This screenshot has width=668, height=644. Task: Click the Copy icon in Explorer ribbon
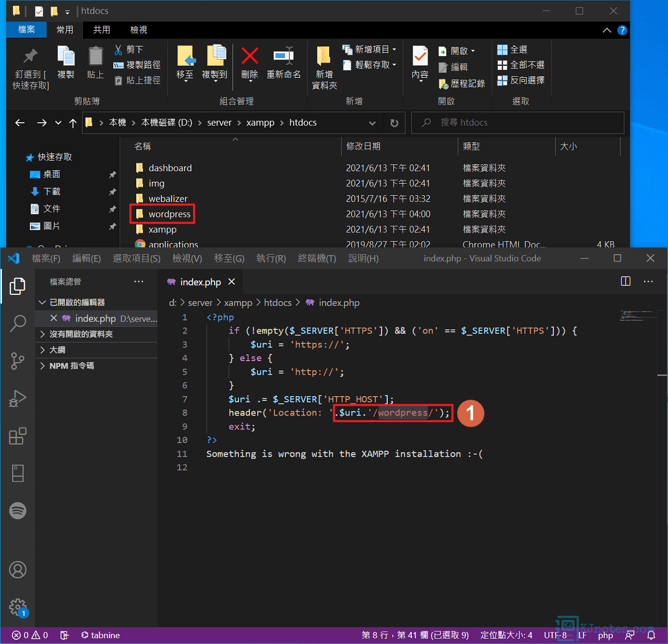(66, 63)
